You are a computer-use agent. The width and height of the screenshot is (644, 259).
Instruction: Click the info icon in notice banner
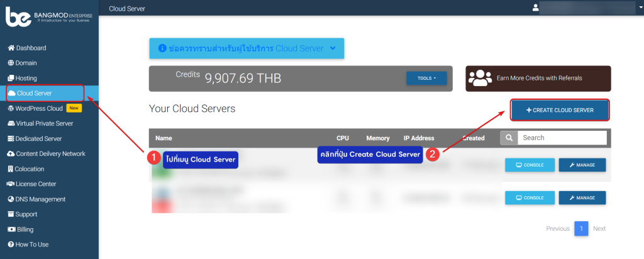pos(162,48)
